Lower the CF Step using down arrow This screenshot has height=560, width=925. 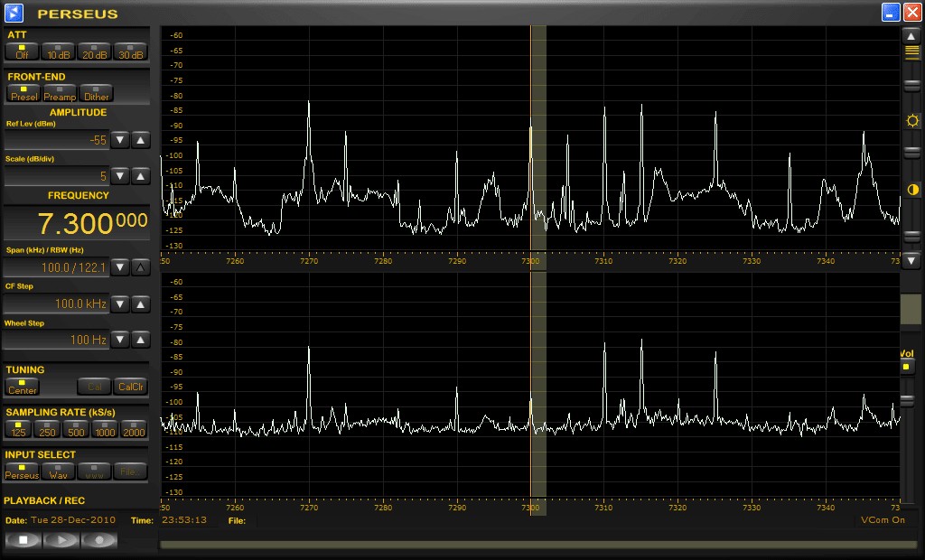coord(120,304)
